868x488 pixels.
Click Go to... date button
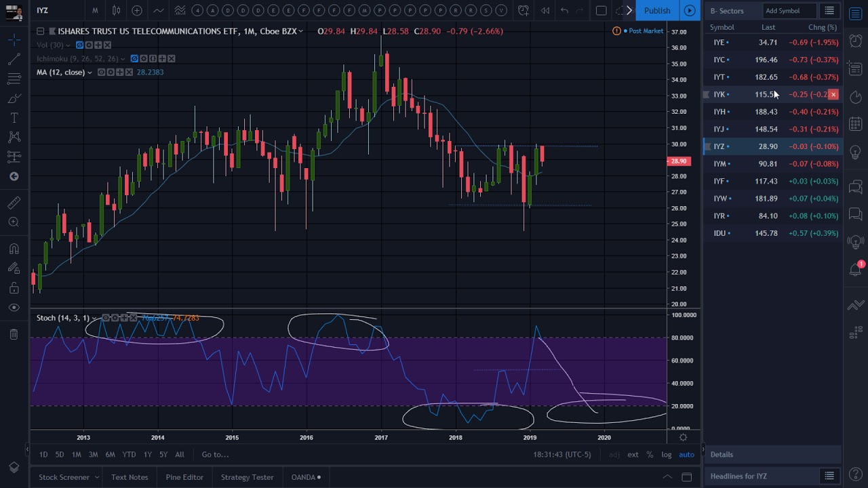point(215,455)
